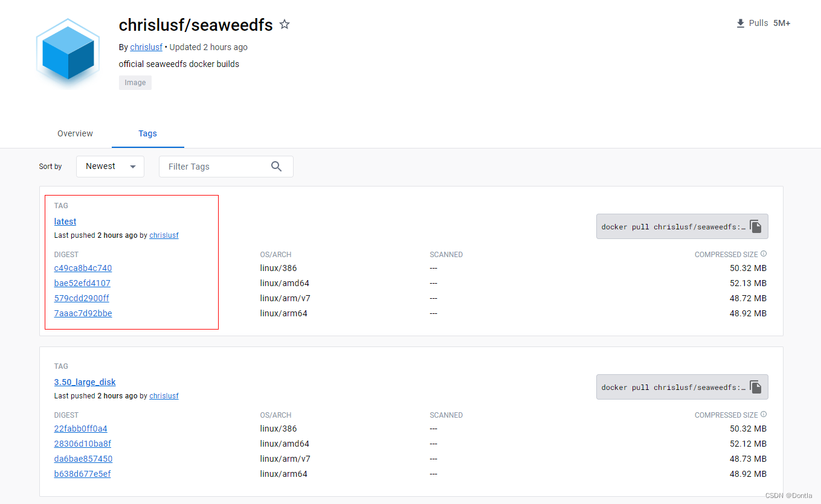Viewport: 821px width, 504px height.
Task: Copy the docker pull command for 3.50_large_disk
Action: [x=755, y=386]
